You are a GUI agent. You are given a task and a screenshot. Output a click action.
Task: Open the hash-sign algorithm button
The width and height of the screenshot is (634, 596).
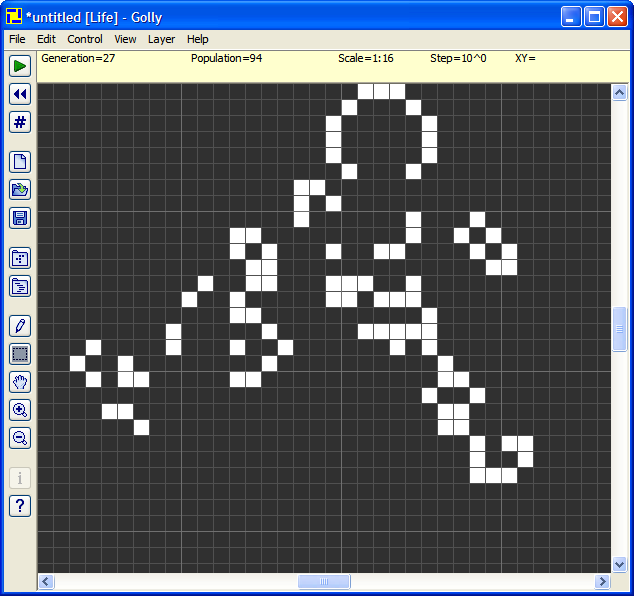pyautogui.click(x=20, y=122)
